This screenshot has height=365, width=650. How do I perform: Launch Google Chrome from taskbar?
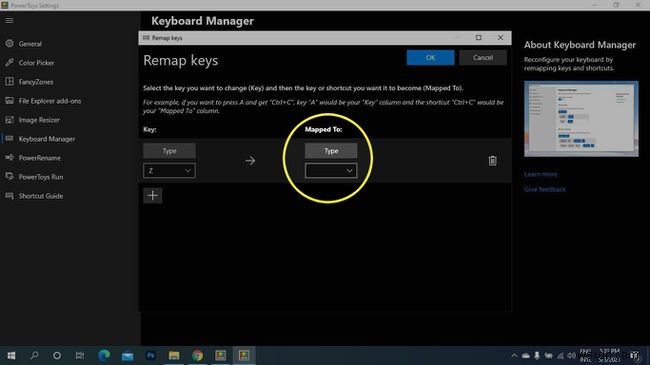[x=197, y=355]
